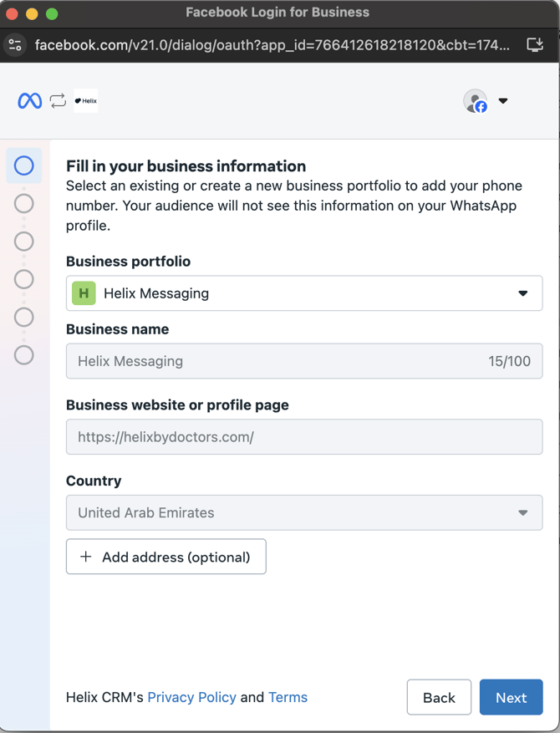Go Back to the previous step
560x733 pixels.
(x=439, y=697)
